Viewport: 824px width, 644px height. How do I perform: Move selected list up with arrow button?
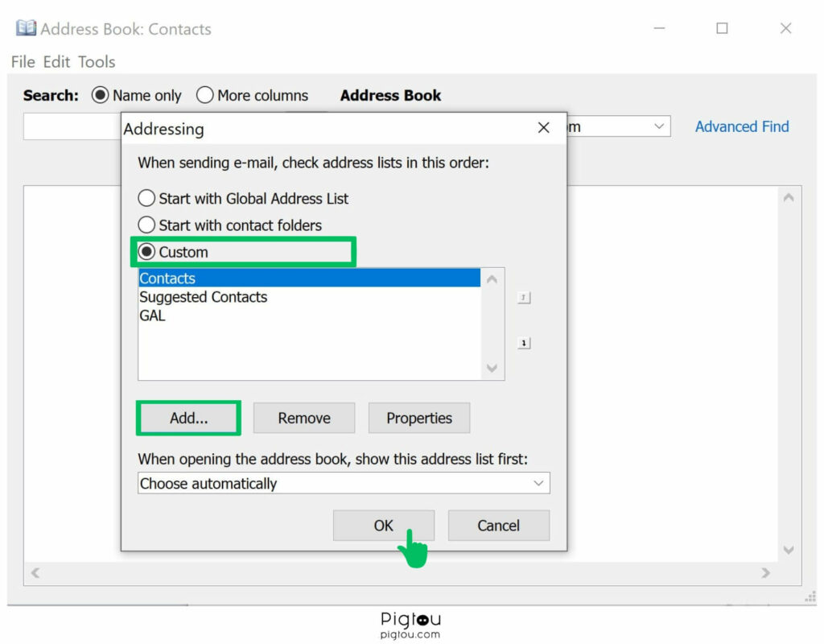(523, 298)
